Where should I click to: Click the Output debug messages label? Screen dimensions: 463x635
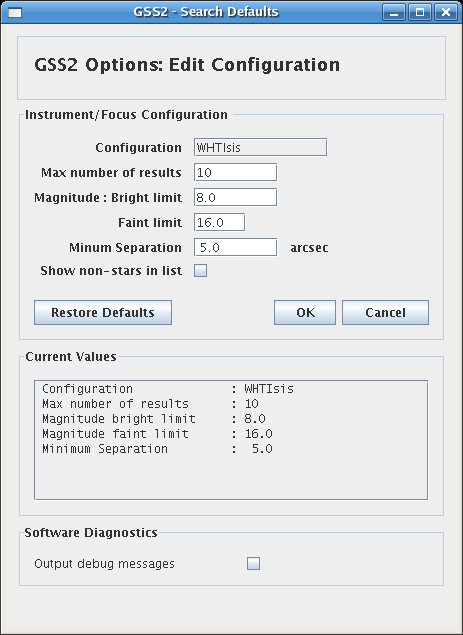[104, 564]
